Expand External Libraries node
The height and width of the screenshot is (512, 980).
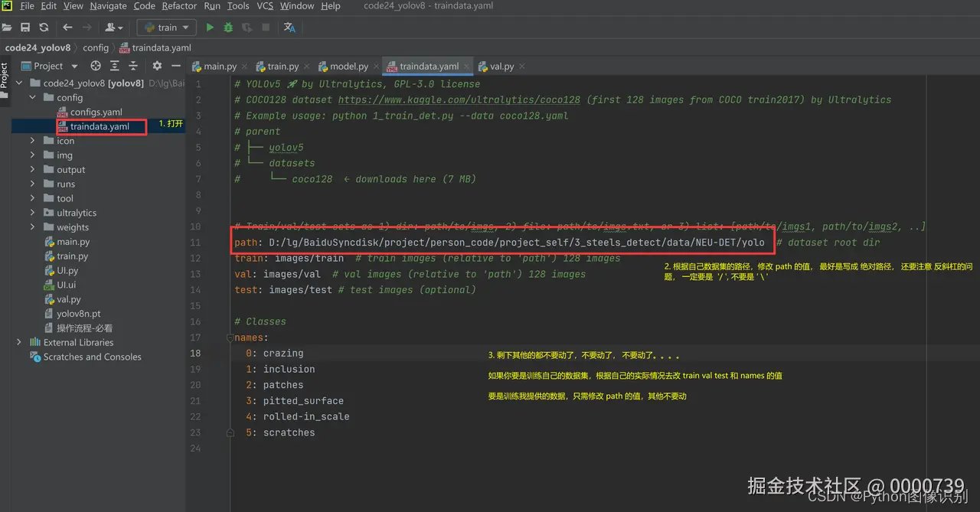20,342
